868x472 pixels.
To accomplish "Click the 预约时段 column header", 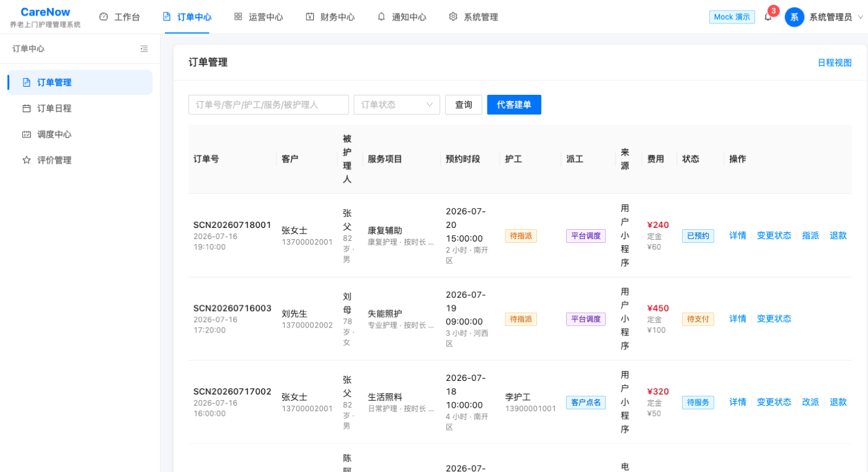I will click(x=463, y=159).
